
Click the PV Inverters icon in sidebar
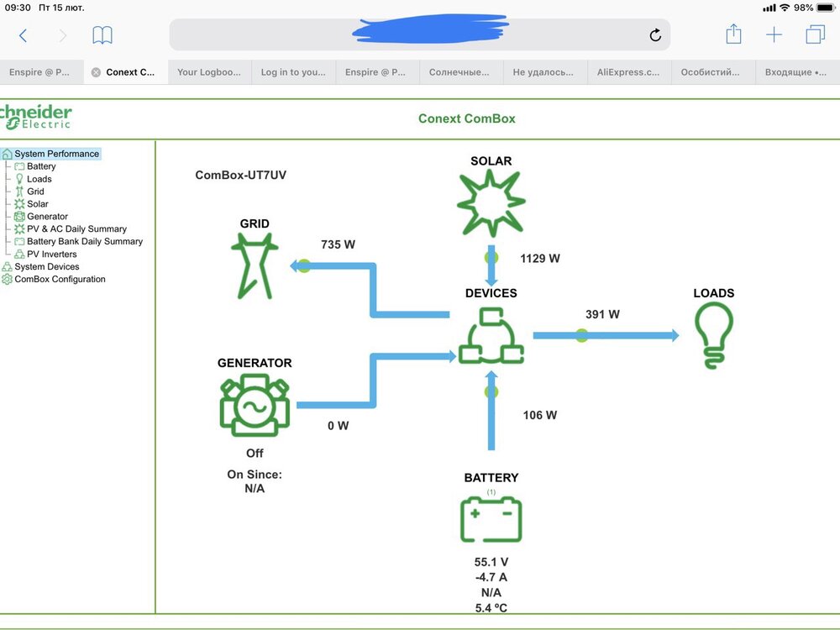(x=19, y=254)
